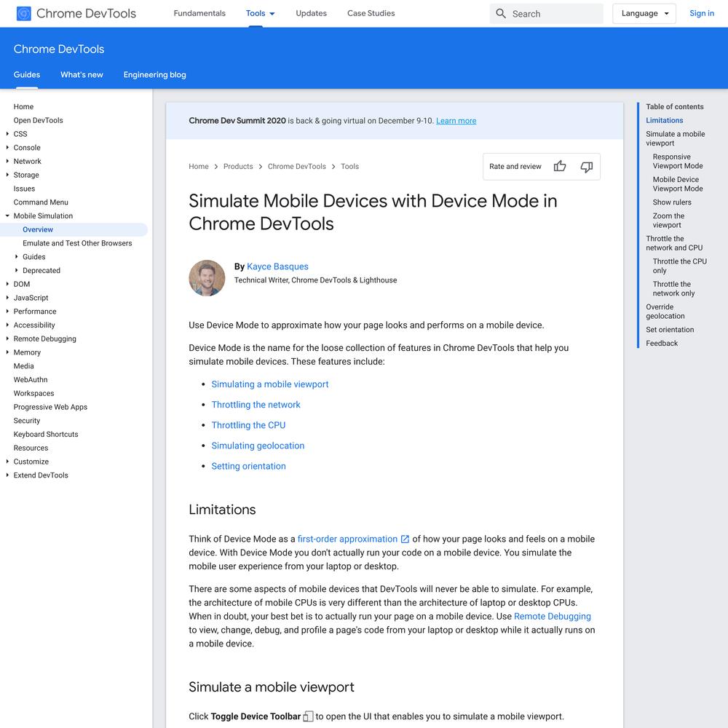Expand the DOM sidebar section

7,284
